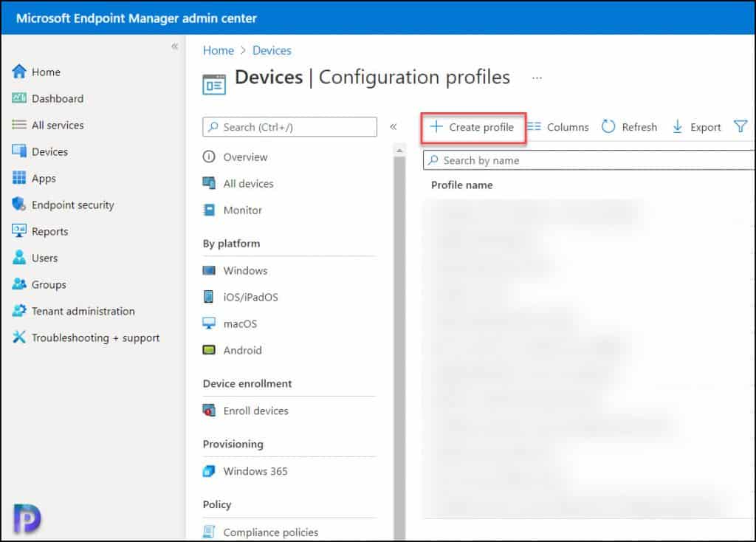The width and height of the screenshot is (756, 542).
Task: Click the Groups people icon
Action: (x=18, y=284)
